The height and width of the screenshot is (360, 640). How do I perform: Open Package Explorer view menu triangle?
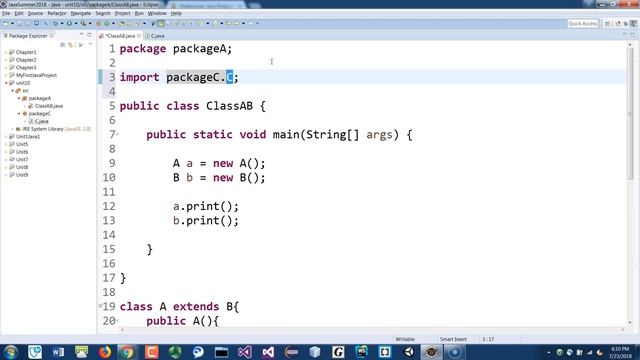pyautogui.click(x=90, y=44)
